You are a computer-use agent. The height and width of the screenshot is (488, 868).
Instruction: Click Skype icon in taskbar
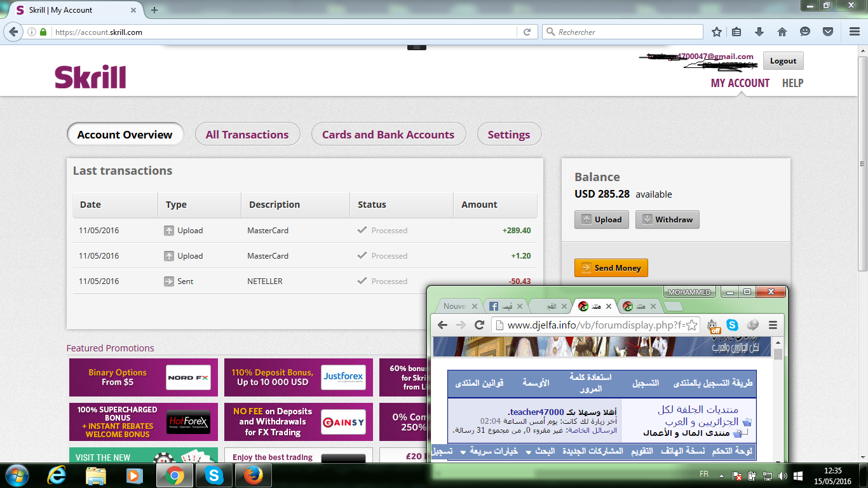click(215, 475)
